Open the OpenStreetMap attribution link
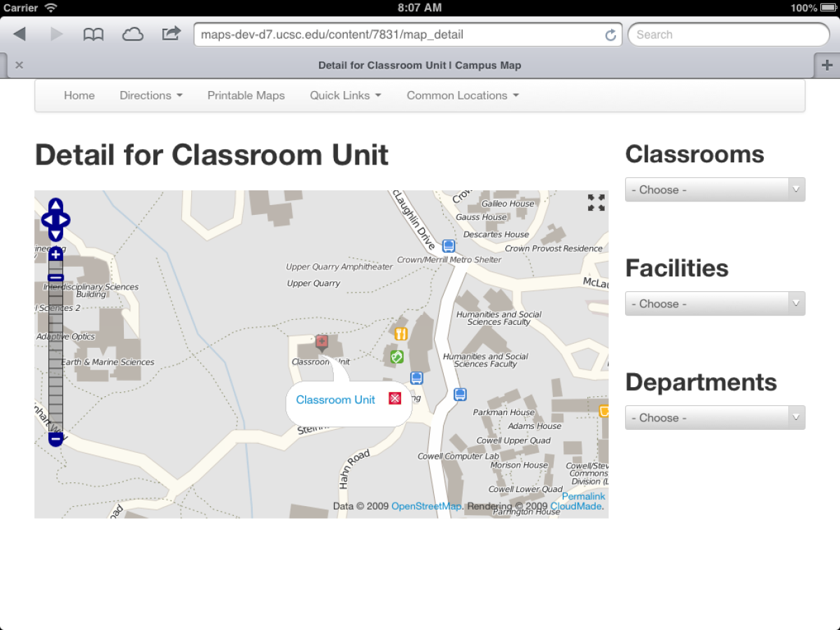 426,506
